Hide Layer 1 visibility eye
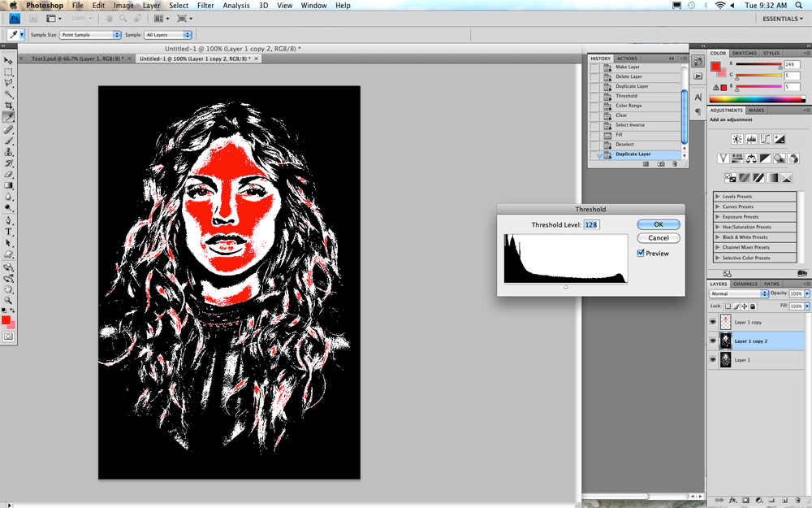812x508 pixels. (x=713, y=360)
